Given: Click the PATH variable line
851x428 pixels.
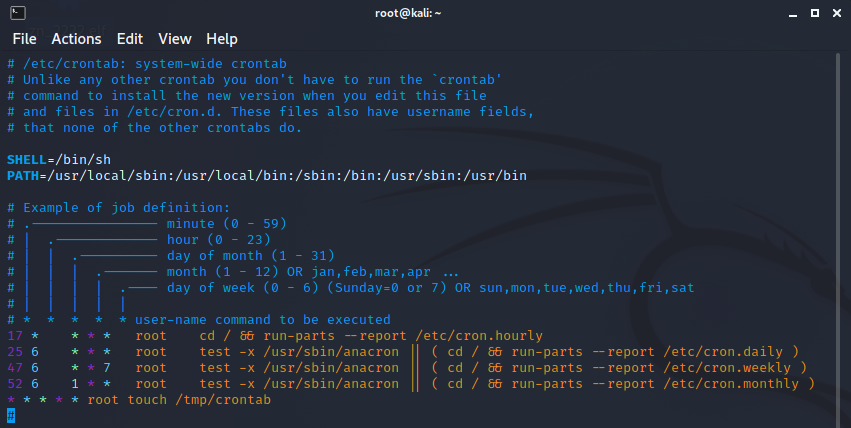Looking at the screenshot, I should point(266,176).
